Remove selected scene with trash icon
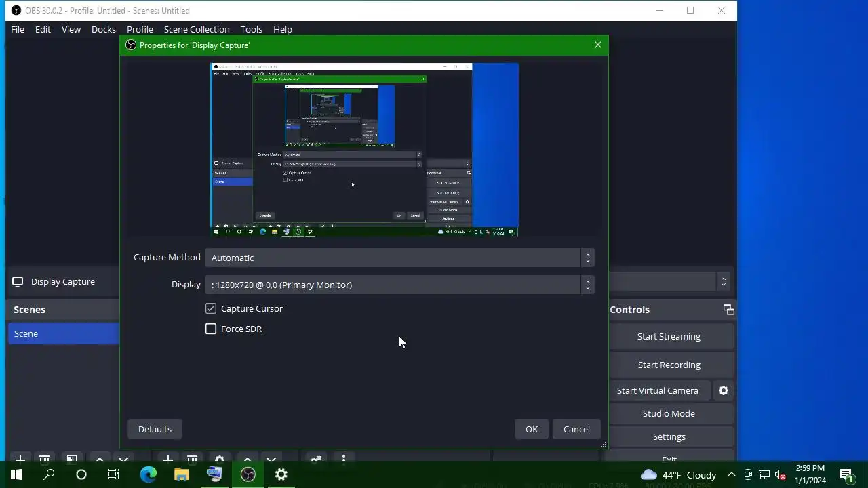The width and height of the screenshot is (868, 488). (x=45, y=459)
